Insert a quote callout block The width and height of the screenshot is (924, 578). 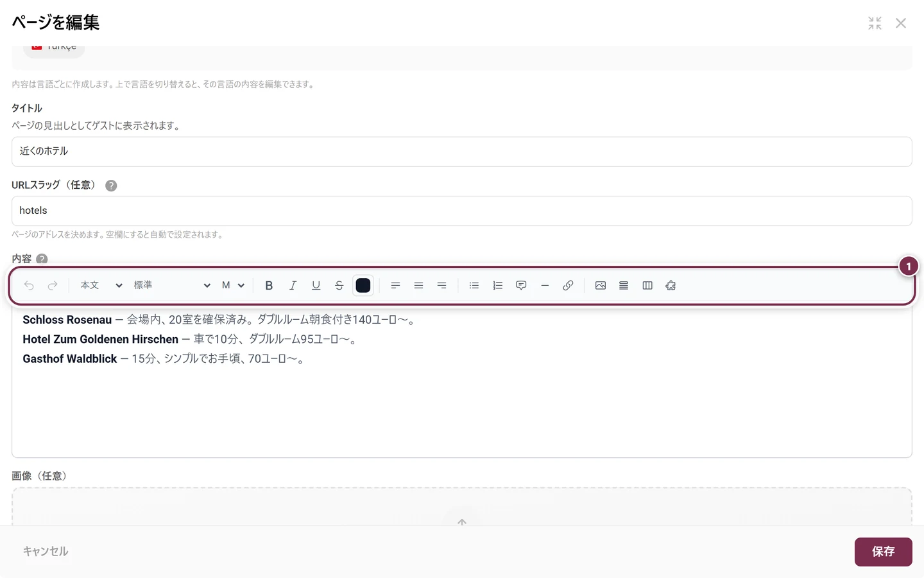coord(521,286)
